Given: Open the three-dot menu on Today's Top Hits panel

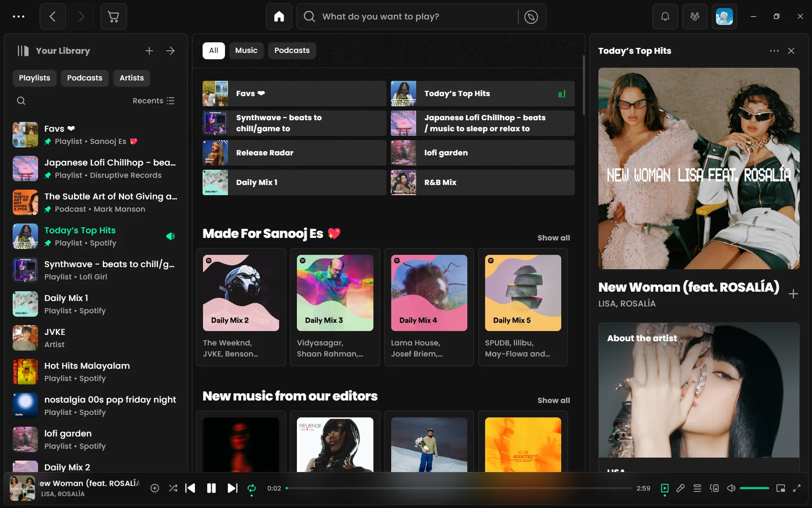Looking at the screenshot, I should 774,51.
